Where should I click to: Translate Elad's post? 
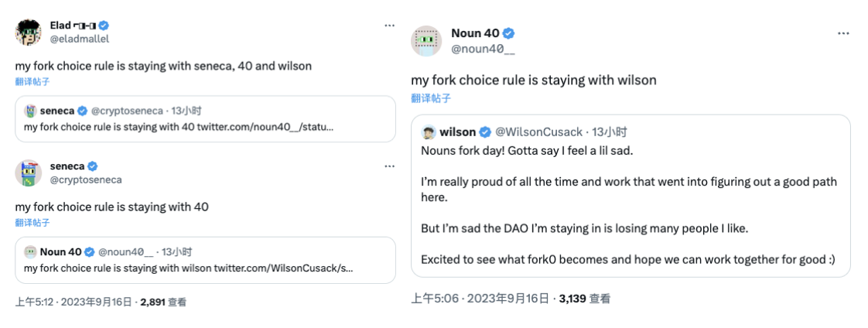[32, 81]
